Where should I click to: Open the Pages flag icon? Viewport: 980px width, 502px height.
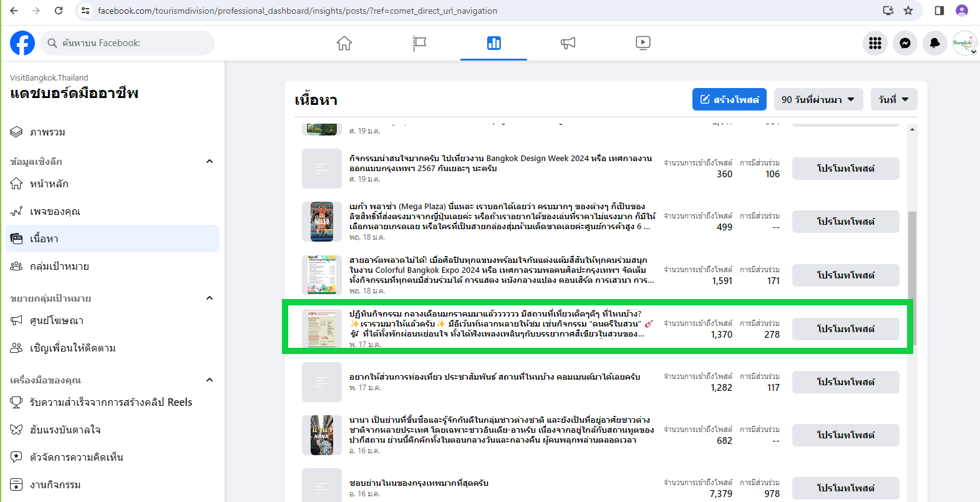[419, 43]
